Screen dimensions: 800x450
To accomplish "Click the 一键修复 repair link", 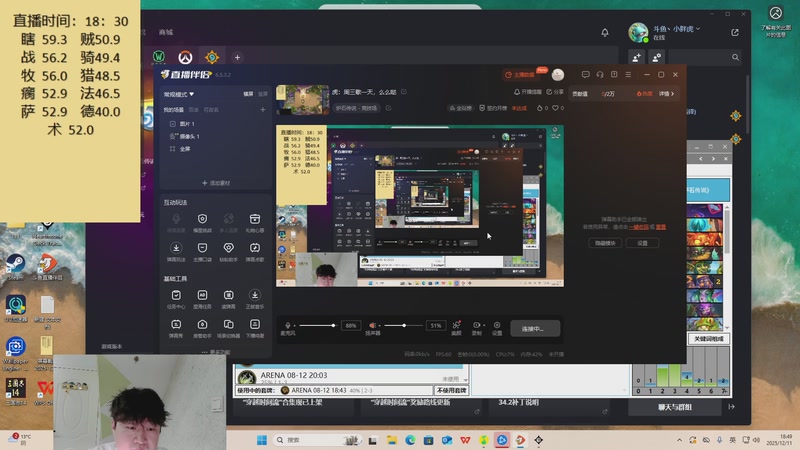I will (639, 227).
